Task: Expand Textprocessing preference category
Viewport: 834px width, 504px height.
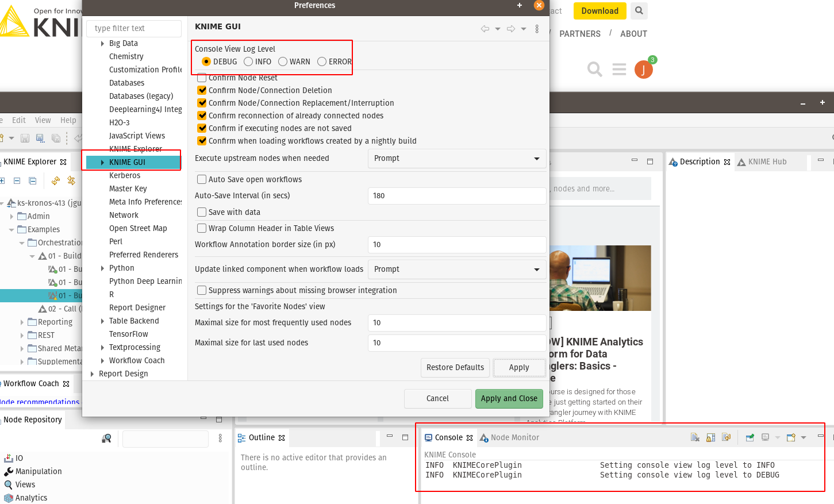Action: tap(102, 347)
